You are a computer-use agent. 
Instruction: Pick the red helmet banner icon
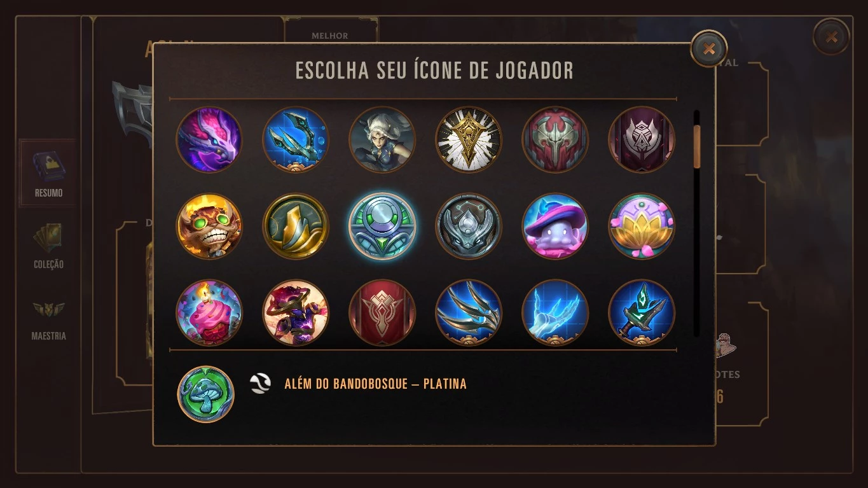click(x=555, y=139)
